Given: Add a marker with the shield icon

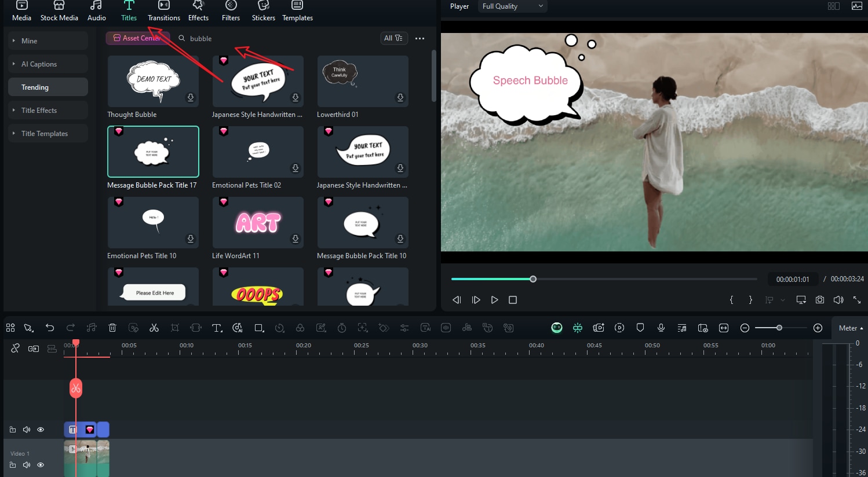Looking at the screenshot, I should (640, 328).
